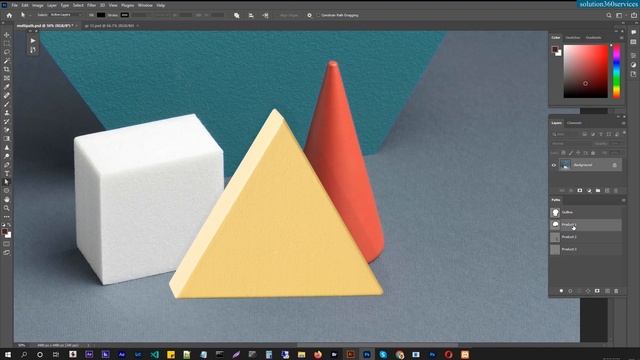Toggle lock all padlock in Layers lock row
Image resolution: width=640 pixels, height=360 pixels.
(593, 153)
